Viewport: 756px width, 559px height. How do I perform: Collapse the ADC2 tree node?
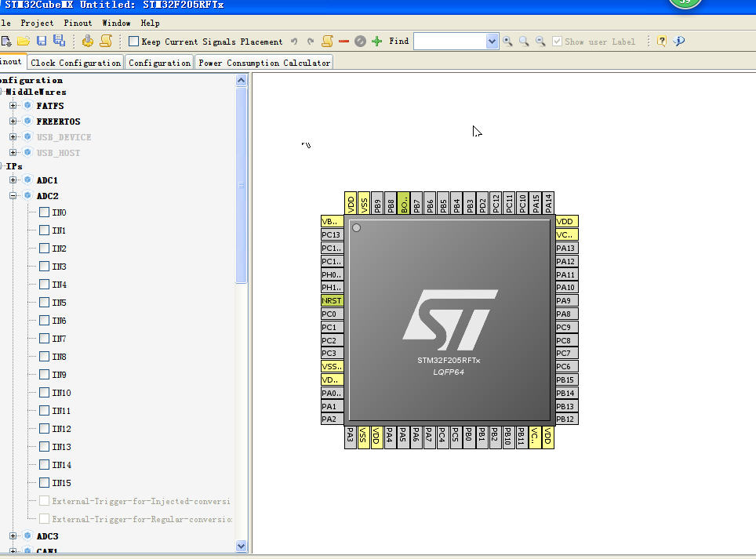(13, 196)
